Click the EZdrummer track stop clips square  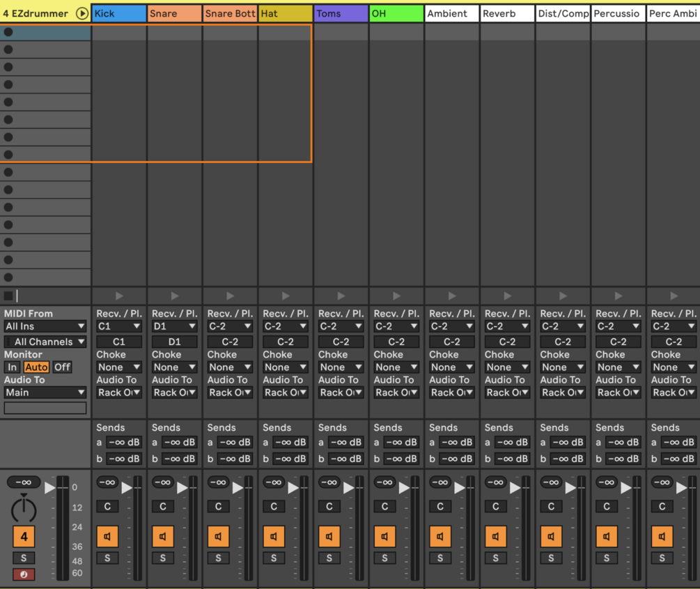tap(8, 296)
